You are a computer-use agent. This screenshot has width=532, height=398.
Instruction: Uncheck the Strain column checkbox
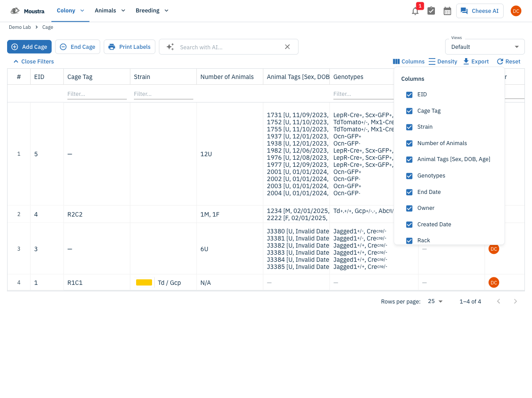[x=409, y=127]
